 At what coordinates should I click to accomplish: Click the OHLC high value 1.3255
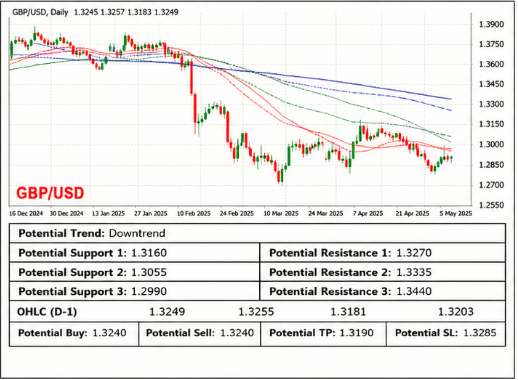256,312
